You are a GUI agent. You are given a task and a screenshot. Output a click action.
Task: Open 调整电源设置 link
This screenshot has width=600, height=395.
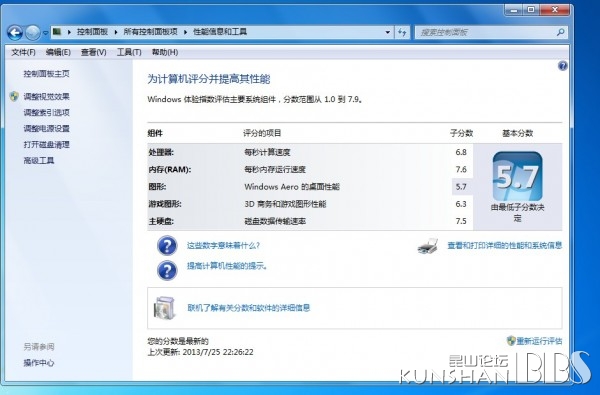click(x=46, y=129)
